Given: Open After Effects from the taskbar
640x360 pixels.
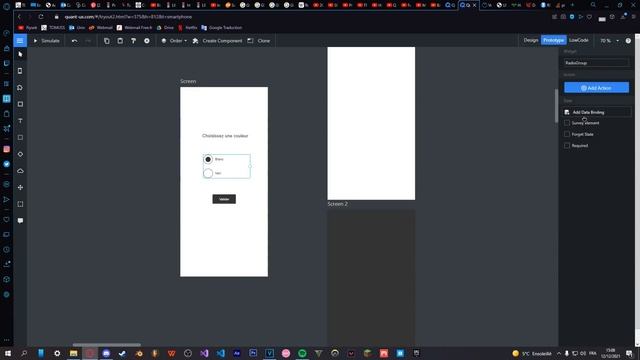Looking at the screenshot, I should [x=237, y=353].
